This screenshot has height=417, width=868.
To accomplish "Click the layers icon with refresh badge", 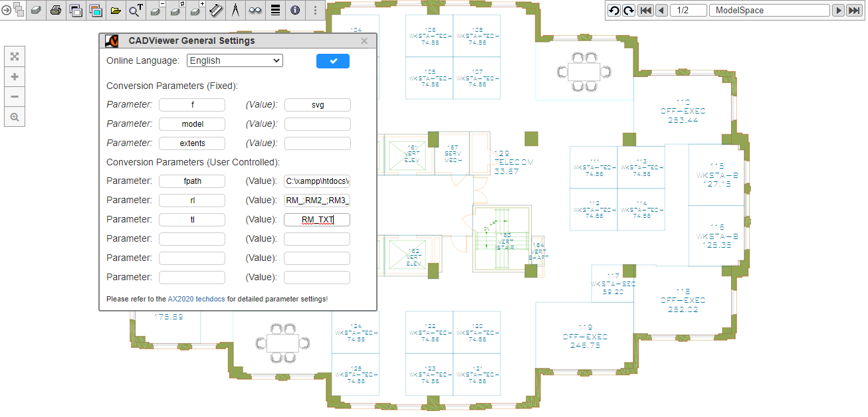I will click(x=176, y=10).
